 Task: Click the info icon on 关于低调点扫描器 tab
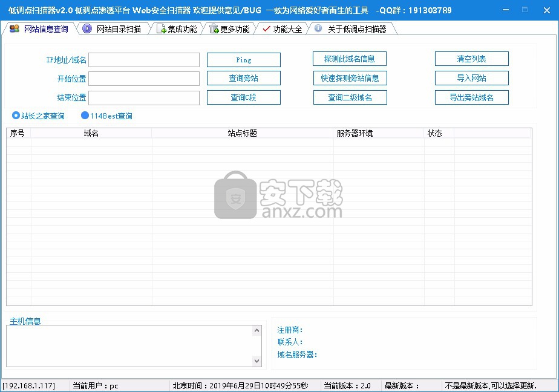click(x=318, y=28)
